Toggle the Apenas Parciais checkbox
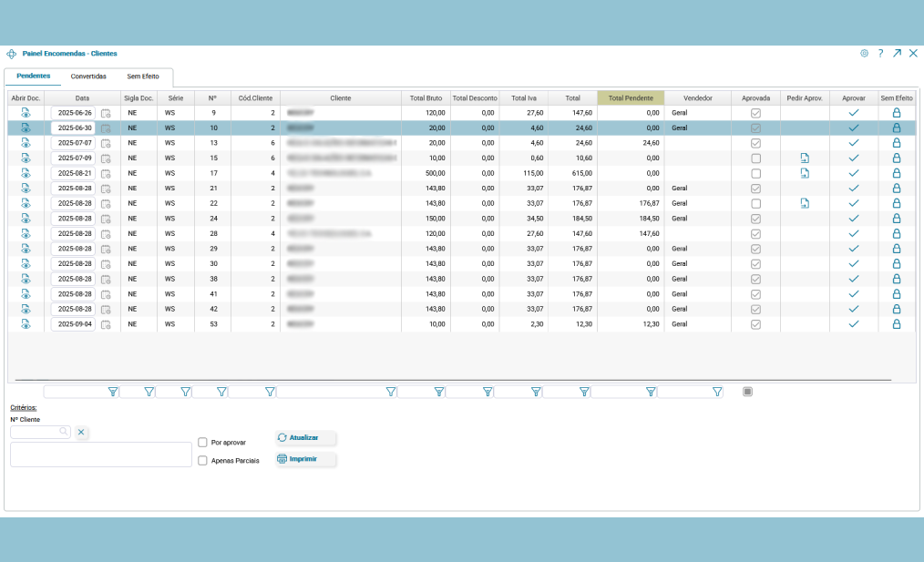This screenshot has height=562, width=924. (202, 461)
